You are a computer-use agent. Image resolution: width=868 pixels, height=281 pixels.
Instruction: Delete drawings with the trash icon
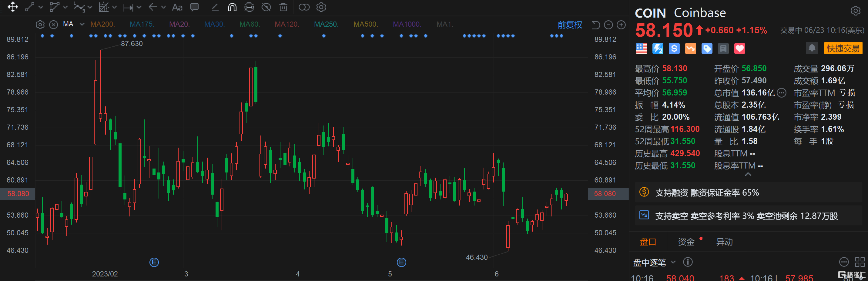(283, 7)
